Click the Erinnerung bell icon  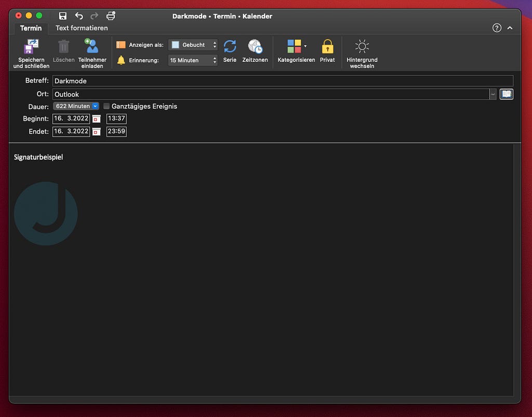click(x=121, y=60)
